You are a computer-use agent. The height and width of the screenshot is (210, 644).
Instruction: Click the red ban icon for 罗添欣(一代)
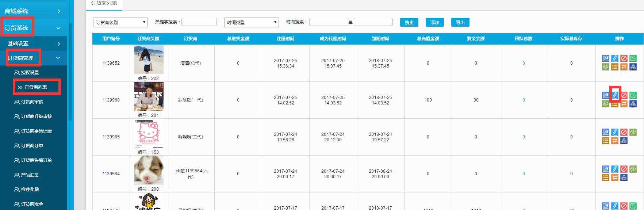coord(624,95)
